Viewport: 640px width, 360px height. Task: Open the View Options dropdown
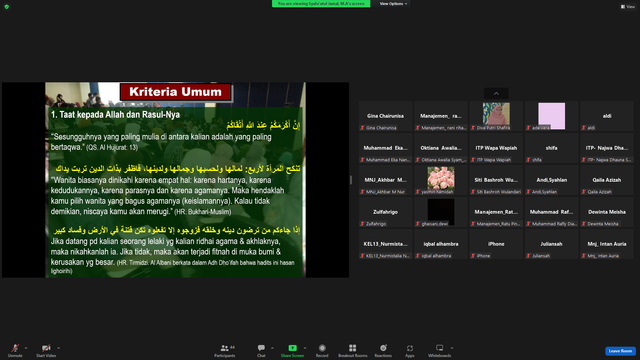click(393, 4)
